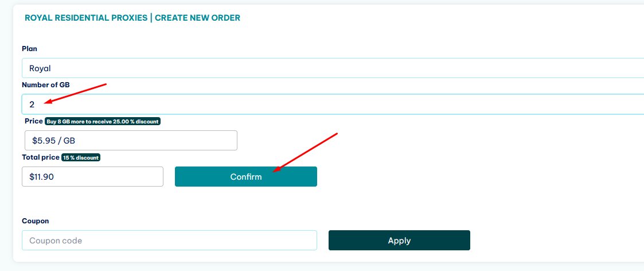Image resolution: width=644 pixels, height=271 pixels.
Task: Click the red arrow pointing at Confirm
Action: (x=305, y=152)
